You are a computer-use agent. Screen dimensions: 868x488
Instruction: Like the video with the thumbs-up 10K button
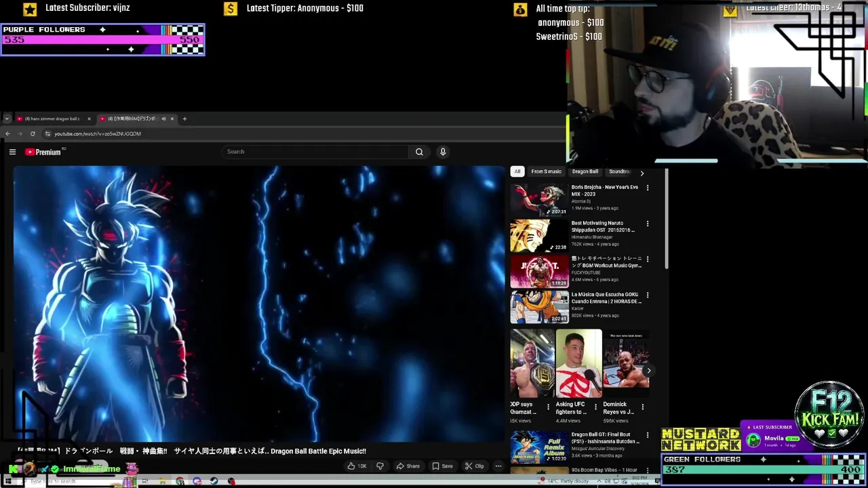pyautogui.click(x=357, y=466)
